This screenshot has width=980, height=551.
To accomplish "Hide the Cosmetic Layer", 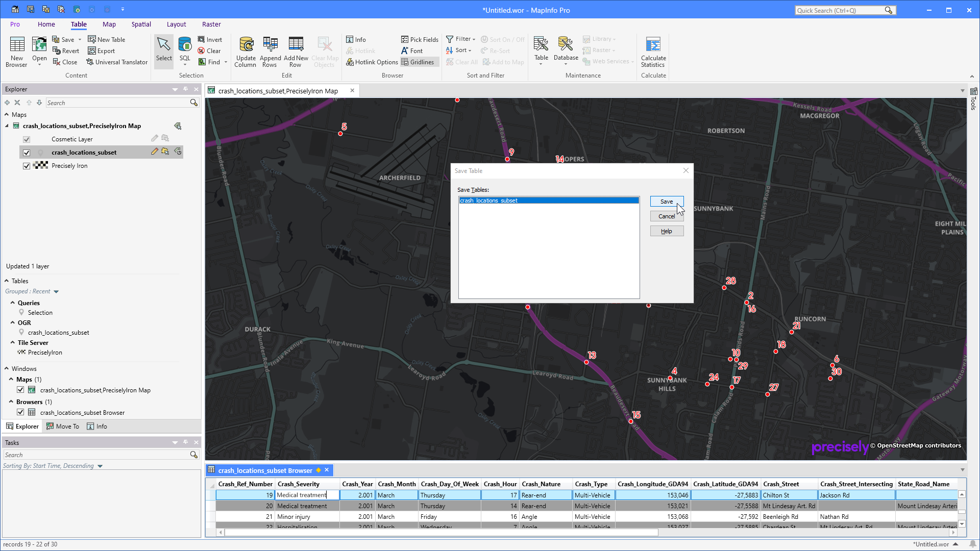I will tap(27, 139).
